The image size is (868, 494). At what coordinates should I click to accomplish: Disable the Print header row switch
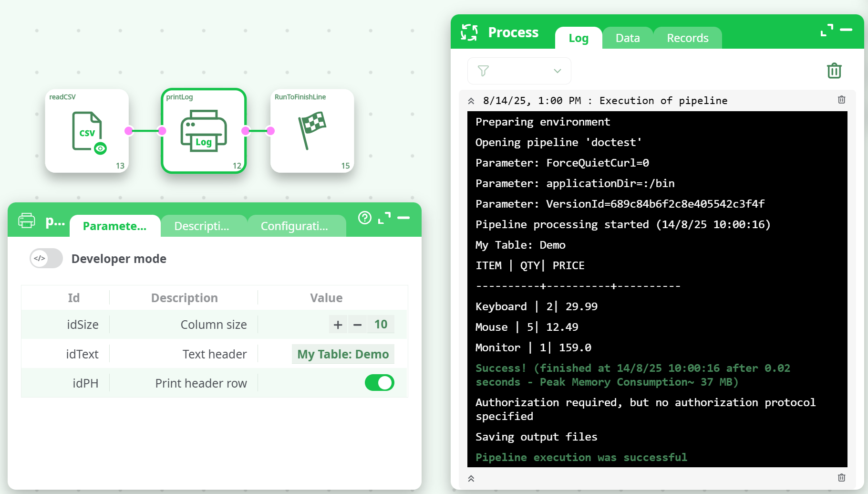pos(379,383)
